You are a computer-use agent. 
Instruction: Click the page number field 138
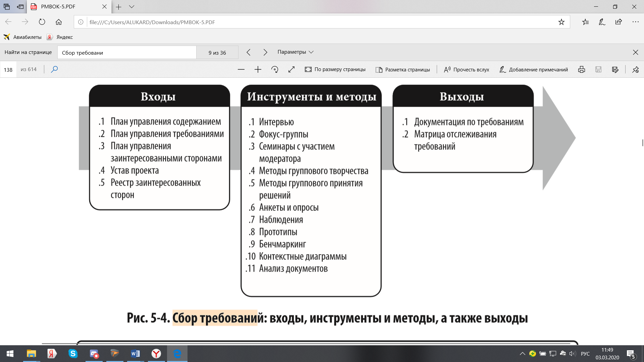tap(8, 70)
